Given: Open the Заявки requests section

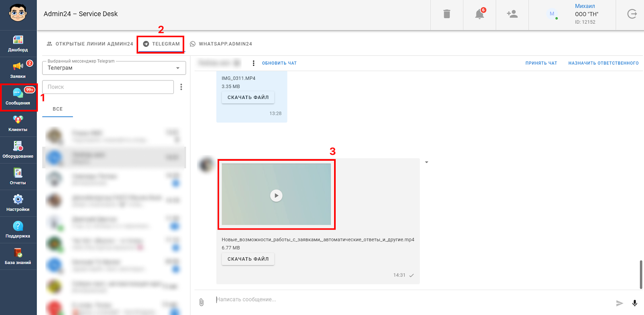Looking at the screenshot, I should pos(18,70).
